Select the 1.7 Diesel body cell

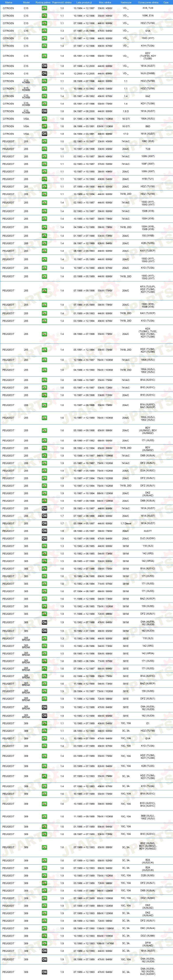(x=126, y=523)
